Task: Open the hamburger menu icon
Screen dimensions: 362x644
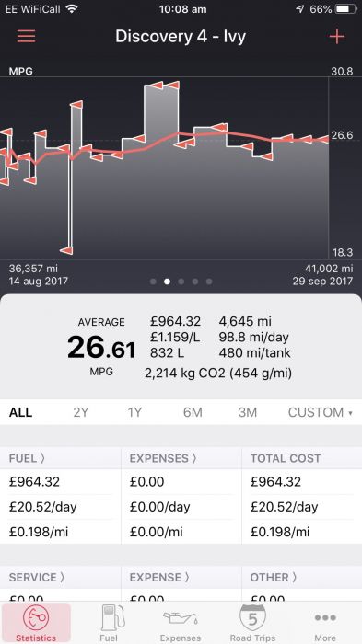Action: tap(26, 36)
